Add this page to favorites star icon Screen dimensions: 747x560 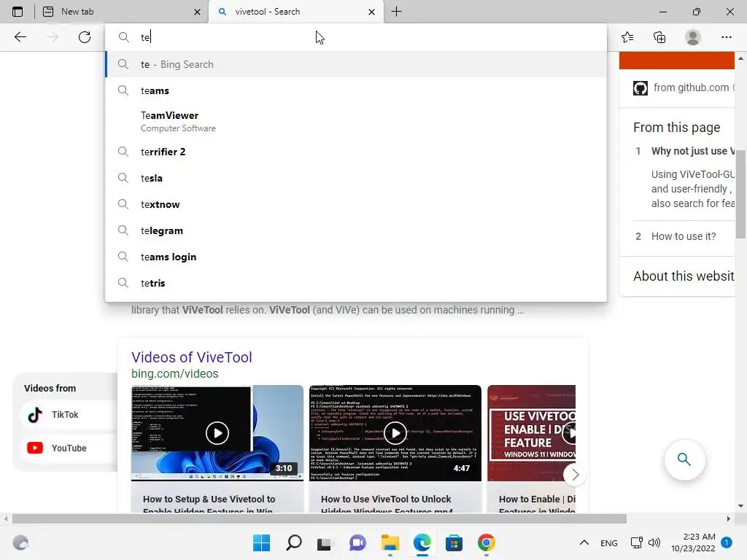tap(627, 37)
